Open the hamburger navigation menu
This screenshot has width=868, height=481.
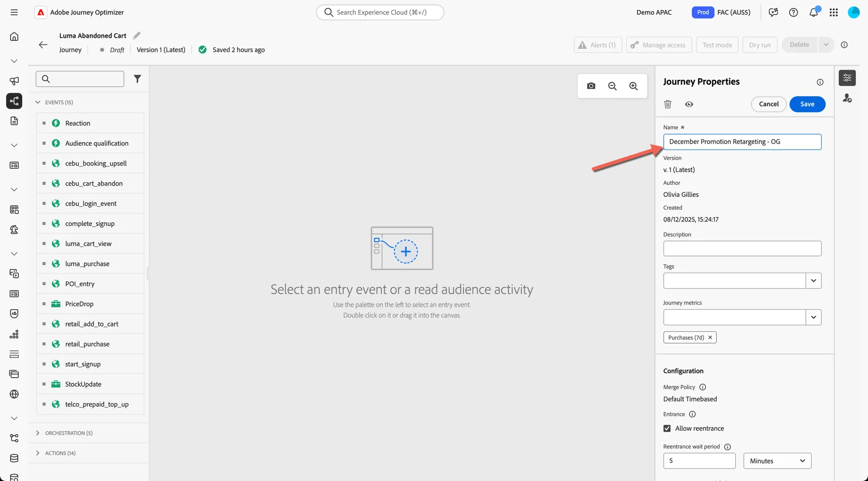point(14,12)
